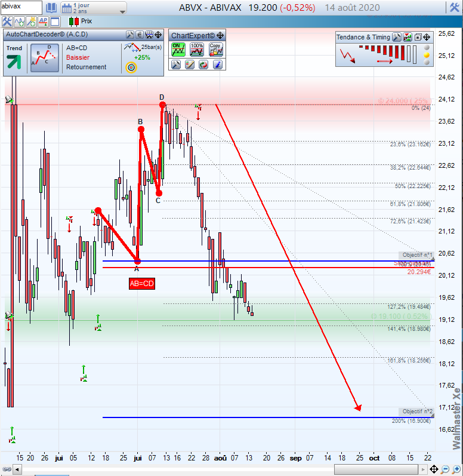The width and height of the screenshot is (463, 476).
Task: Click the 161,8% (18.256€) Fibonacci label
Action: click(x=409, y=361)
